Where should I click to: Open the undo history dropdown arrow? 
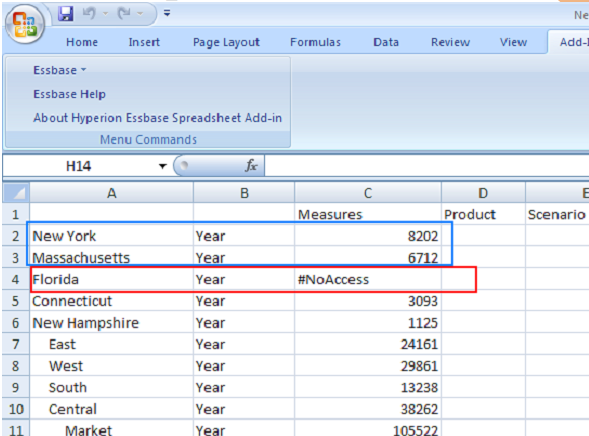[105, 14]
